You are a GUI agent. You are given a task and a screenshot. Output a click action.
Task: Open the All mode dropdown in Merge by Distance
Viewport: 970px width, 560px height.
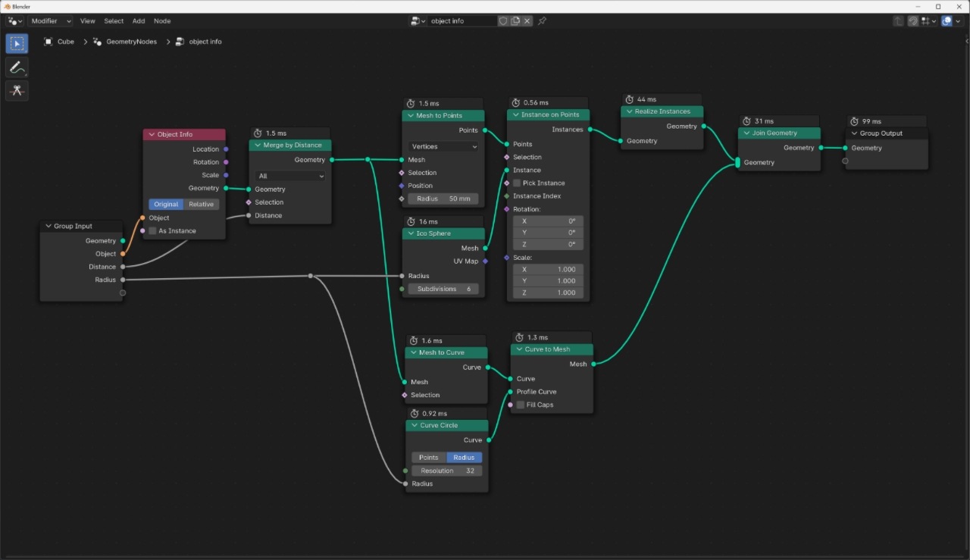290,176
